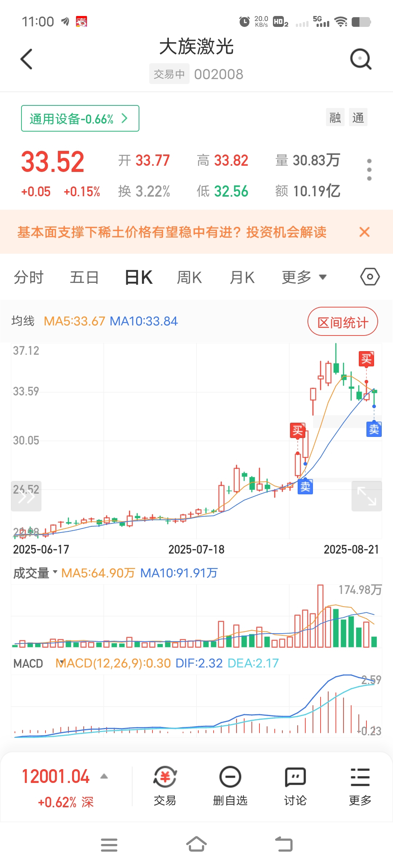This screenshot has height=868, width=393.
Task: Switch to 五日 chart tab
Action: (84, 277)
